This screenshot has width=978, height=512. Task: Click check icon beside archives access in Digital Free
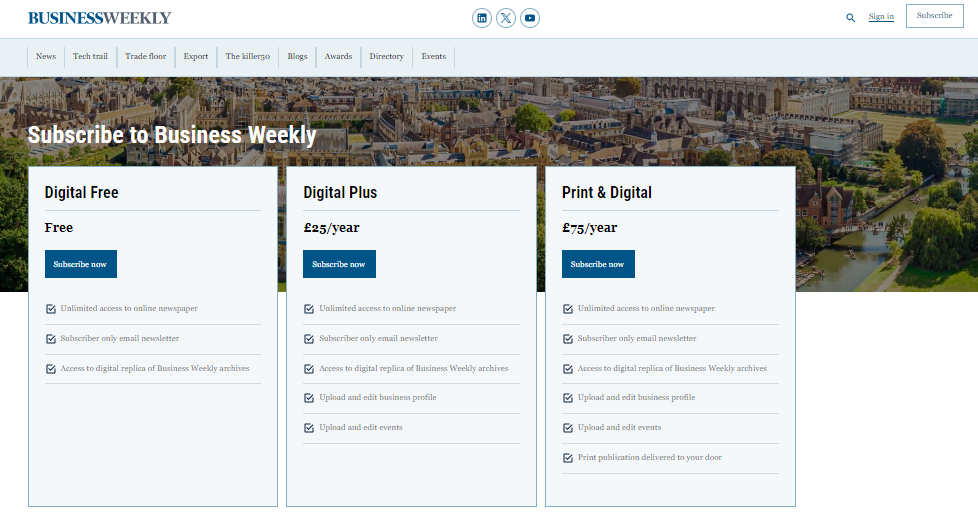coord(51,369)
